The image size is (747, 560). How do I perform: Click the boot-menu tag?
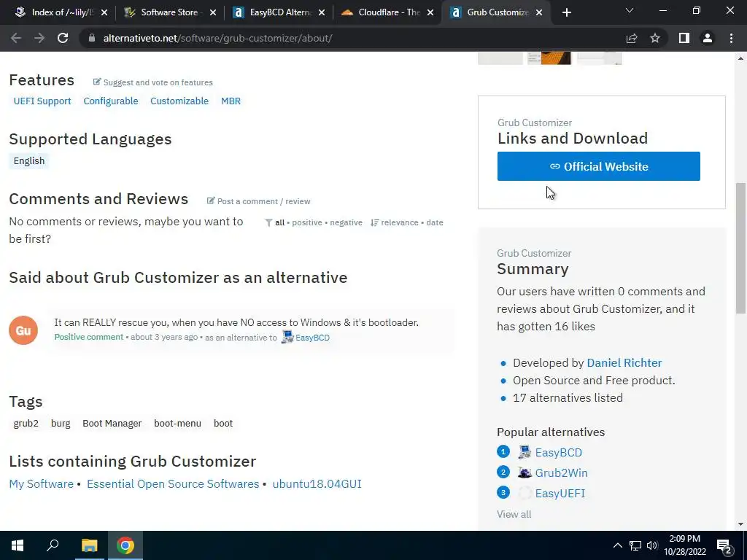[177, 424]
